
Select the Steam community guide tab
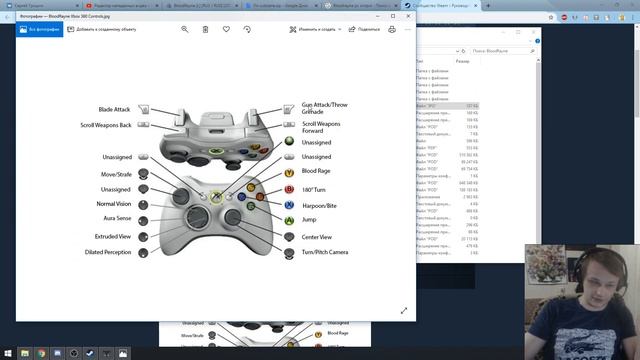point(441,6)
